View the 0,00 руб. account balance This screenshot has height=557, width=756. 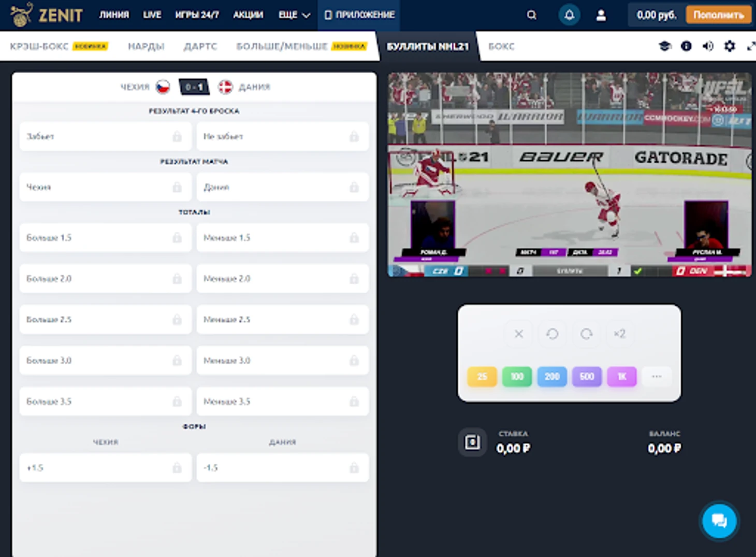click(657, 15)
